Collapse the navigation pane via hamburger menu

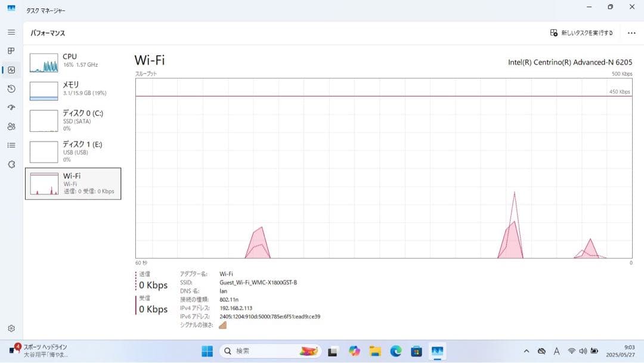(x=11, y=32)
